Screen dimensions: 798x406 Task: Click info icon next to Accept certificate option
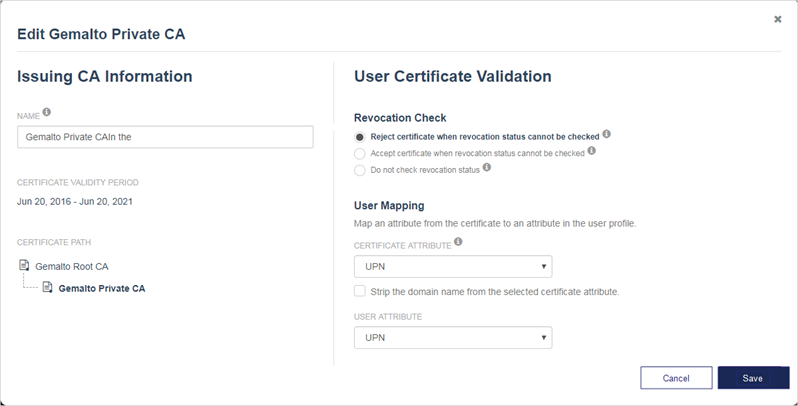tap(592, 151)
